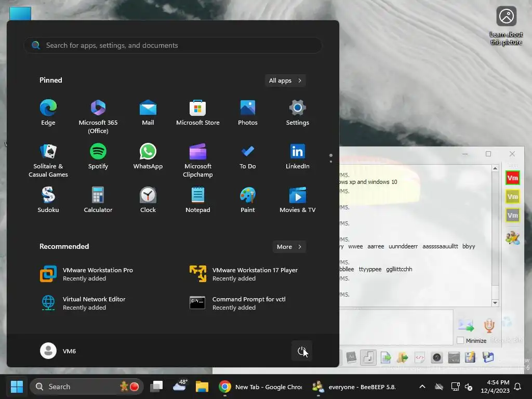Click Learn about this picture desktop icon
The height and width of the screenshot is (399, 532).
(506, 26)
